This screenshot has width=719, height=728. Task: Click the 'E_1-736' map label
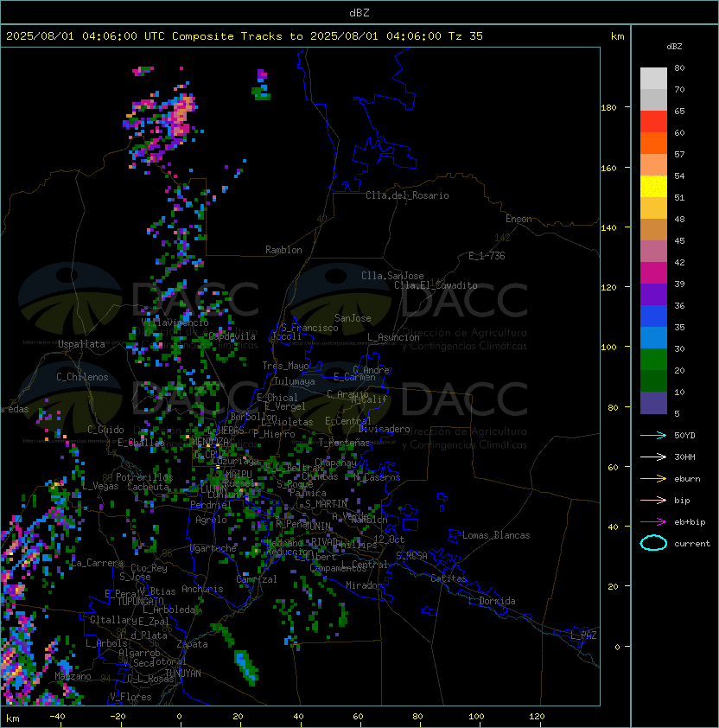point(487,256)
